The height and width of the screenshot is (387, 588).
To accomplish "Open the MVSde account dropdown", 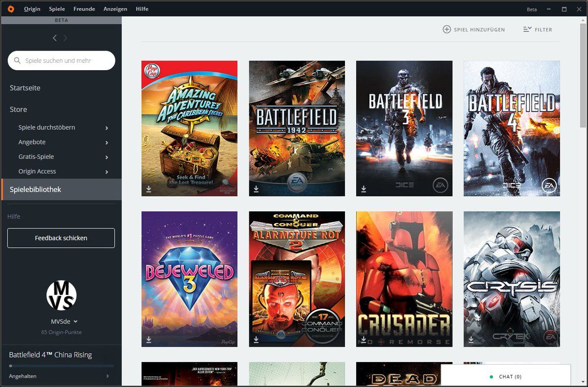I will pyautogui.click(x=64, y=322).
